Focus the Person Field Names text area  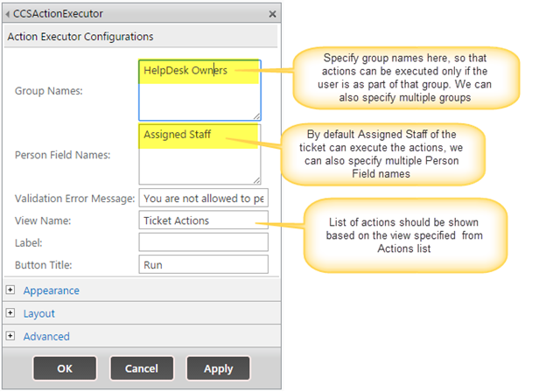199,154
